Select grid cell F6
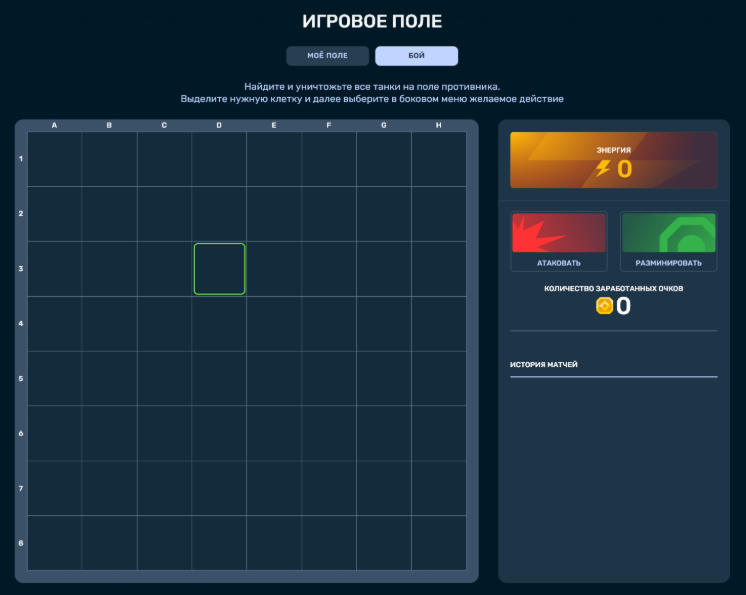 (329, 433)
